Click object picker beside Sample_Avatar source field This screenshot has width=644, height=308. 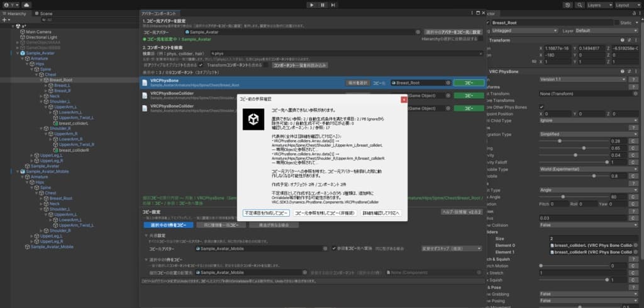418,31
